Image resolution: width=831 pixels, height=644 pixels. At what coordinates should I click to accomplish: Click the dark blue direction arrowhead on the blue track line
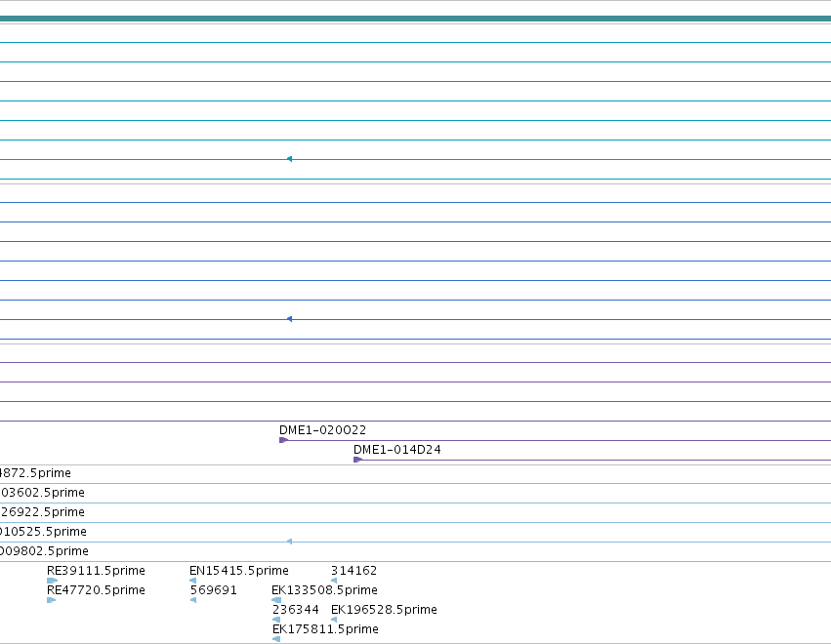[289, 319]
